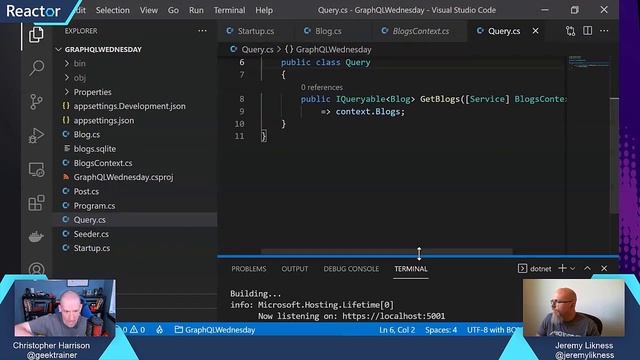Open Extensions view icon
This screenshot has width=640, height=360.
[36, 202]
